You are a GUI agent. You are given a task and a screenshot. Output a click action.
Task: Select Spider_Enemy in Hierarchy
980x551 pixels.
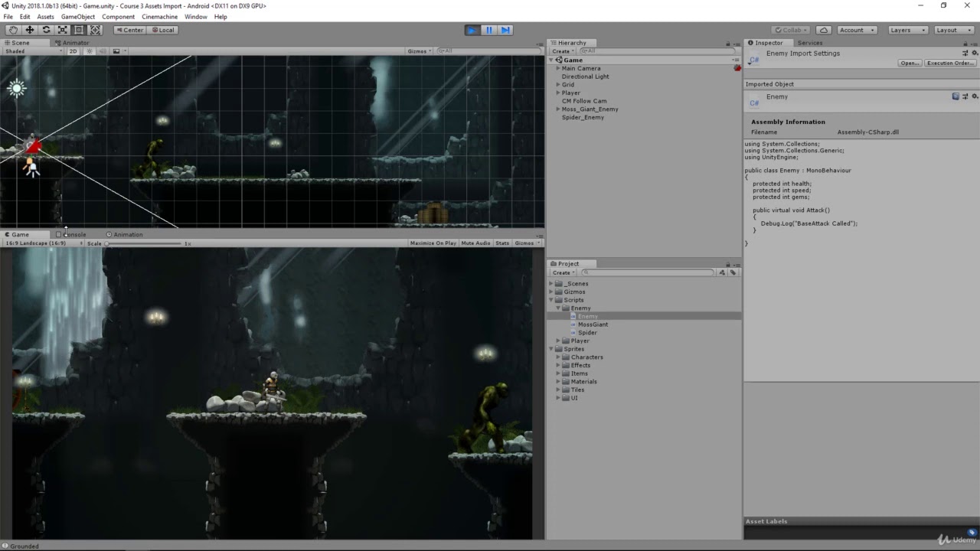[583, 117]
